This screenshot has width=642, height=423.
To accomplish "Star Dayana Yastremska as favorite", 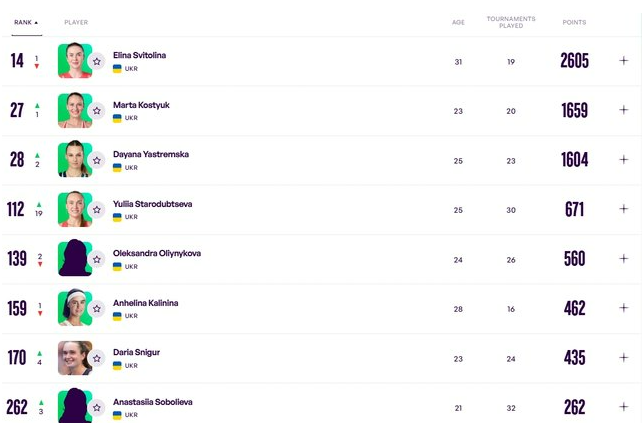I will (x=97, y=160).
